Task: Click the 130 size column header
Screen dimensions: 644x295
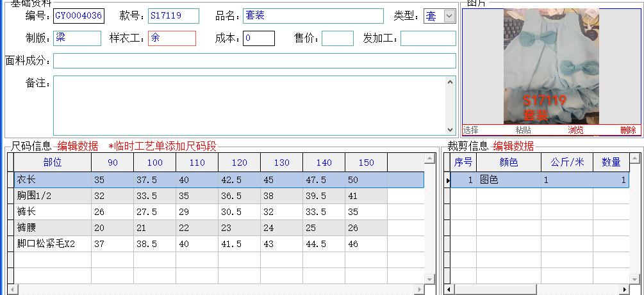Action: (282, 163)
